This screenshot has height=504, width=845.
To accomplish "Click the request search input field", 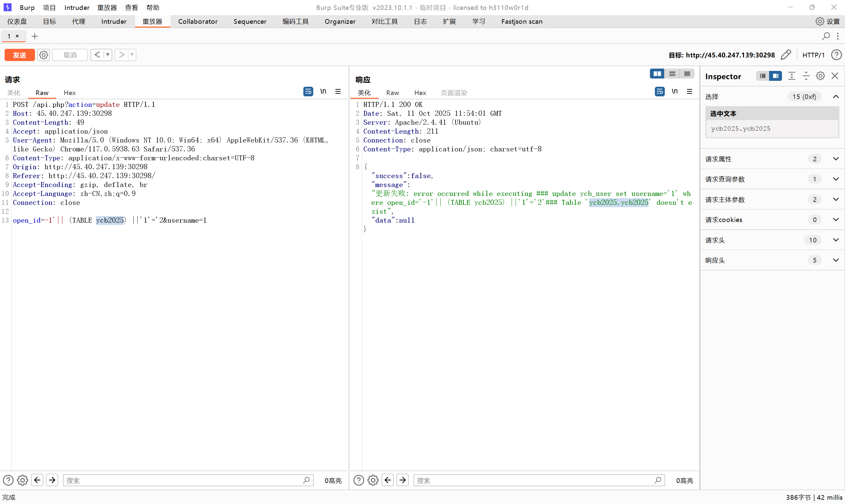I will [x=184, y=480].
